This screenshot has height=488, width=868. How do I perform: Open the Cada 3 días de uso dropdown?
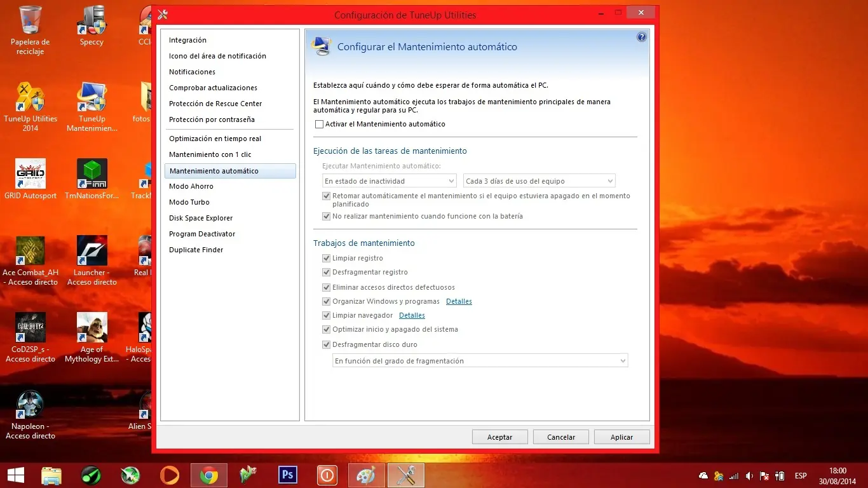[539, 181]
